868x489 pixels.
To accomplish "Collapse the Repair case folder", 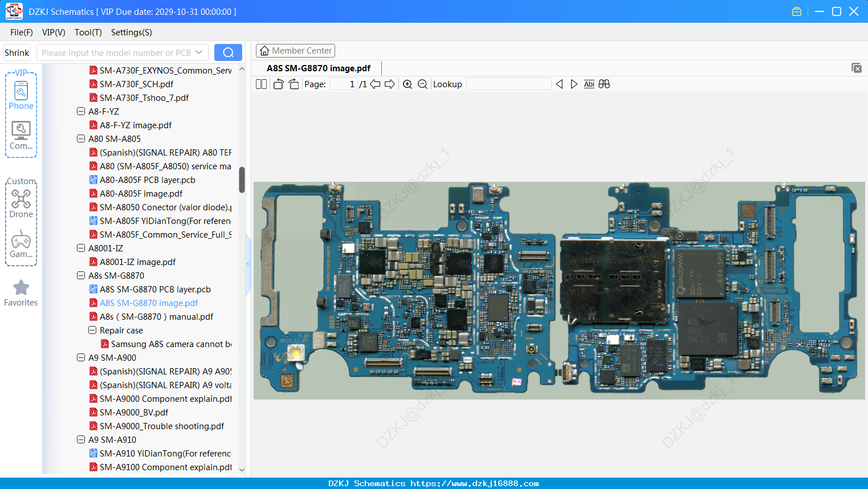I will [x=92, y=331].
